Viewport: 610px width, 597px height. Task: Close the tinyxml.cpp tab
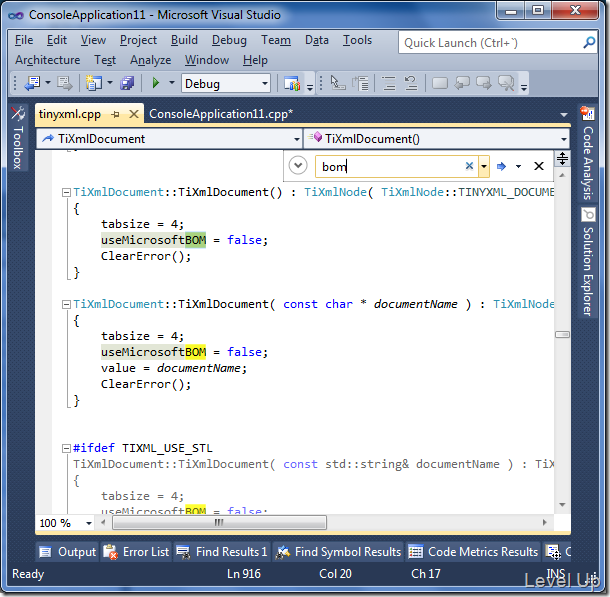coord(134,114)
